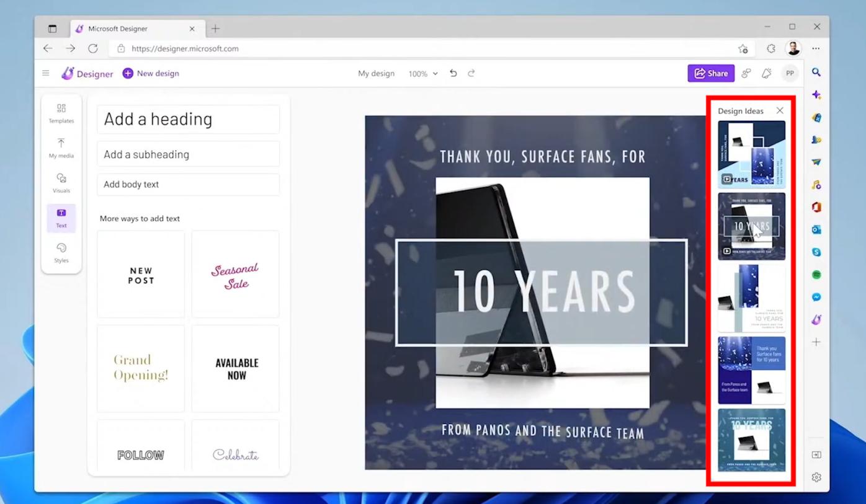Select the Seasonal Sale text style
The image size is (866, 504).
[x=235, y=273]
